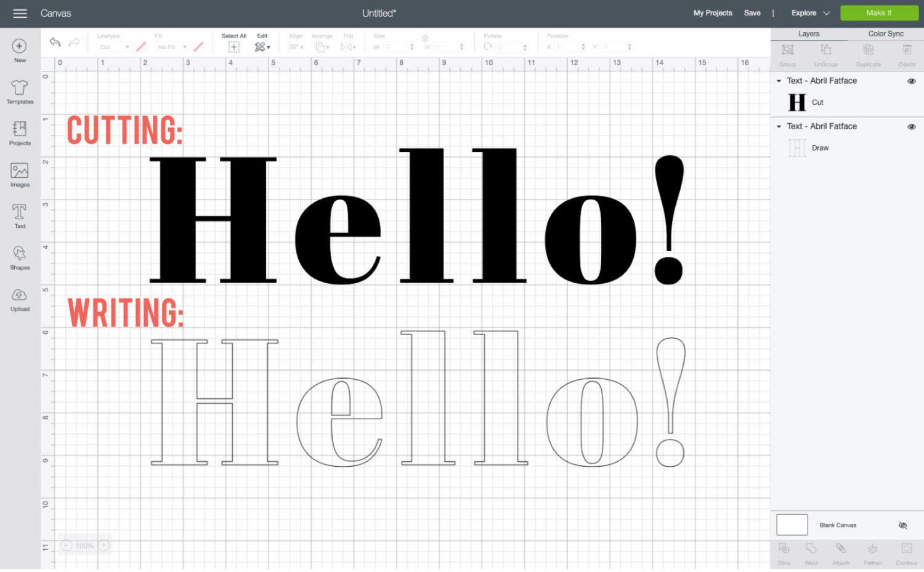Click the Rotate input field

click(x=509, y=47)
